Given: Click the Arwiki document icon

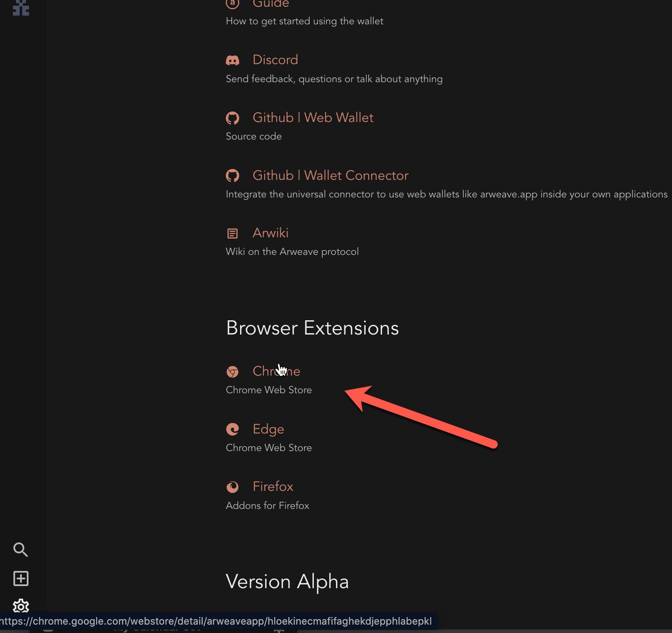Looking at the screenshot, I should tap(233, 233).
